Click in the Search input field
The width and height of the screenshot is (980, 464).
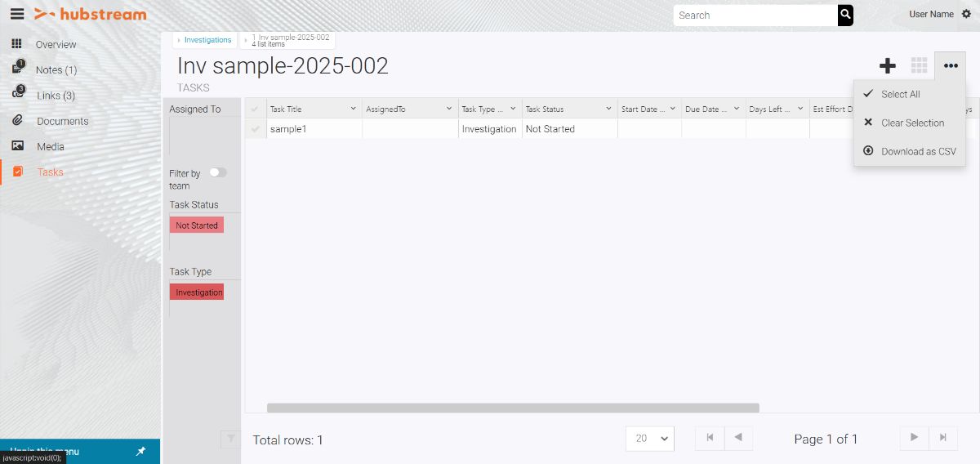click(x=755, y=15)
